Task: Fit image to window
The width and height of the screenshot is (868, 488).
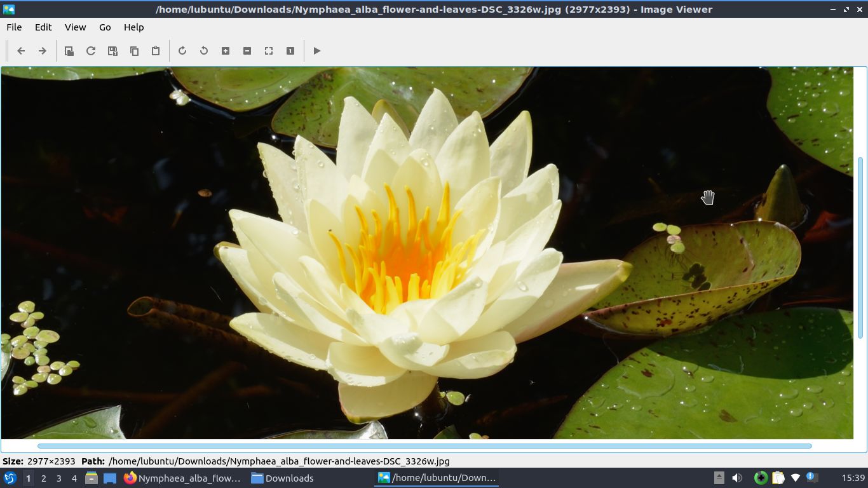Action: [269, 51]
